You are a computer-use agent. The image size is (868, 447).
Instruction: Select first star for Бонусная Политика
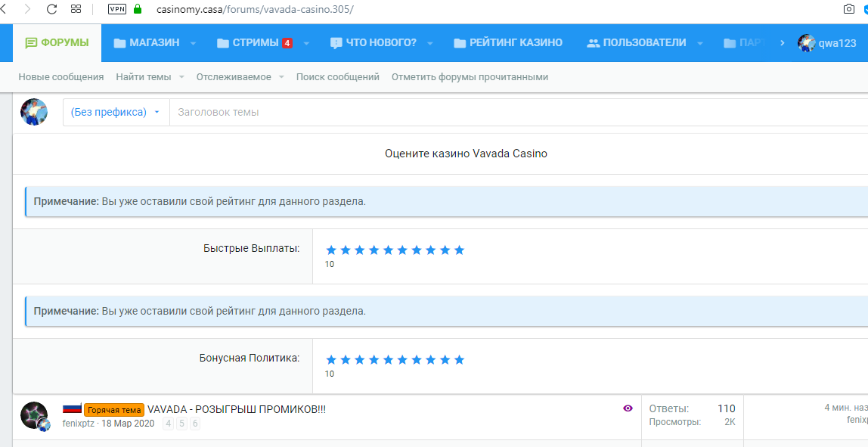(x=331, y=359)
